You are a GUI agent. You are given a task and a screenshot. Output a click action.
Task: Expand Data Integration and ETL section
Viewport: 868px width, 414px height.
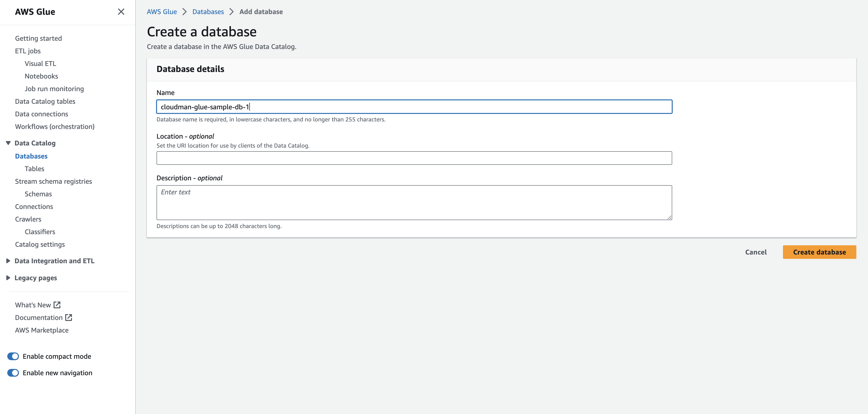[x=8, y=261]
